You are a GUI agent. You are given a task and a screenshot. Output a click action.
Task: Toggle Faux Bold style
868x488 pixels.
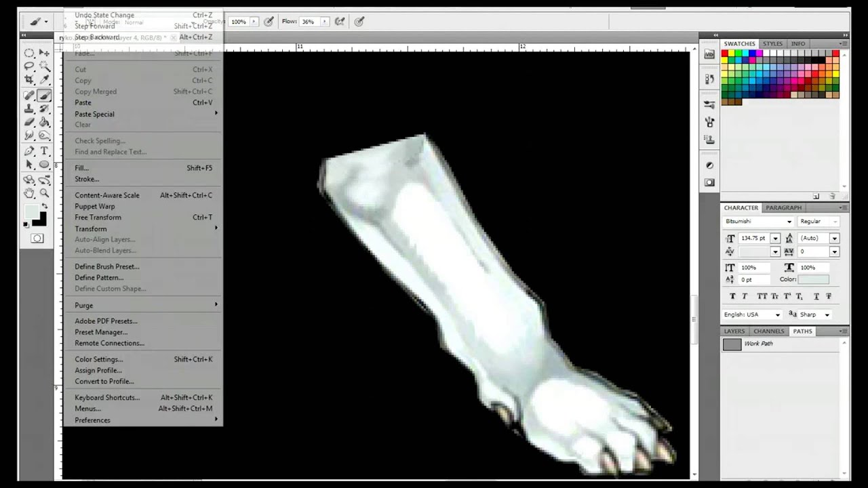click(732, 296)
